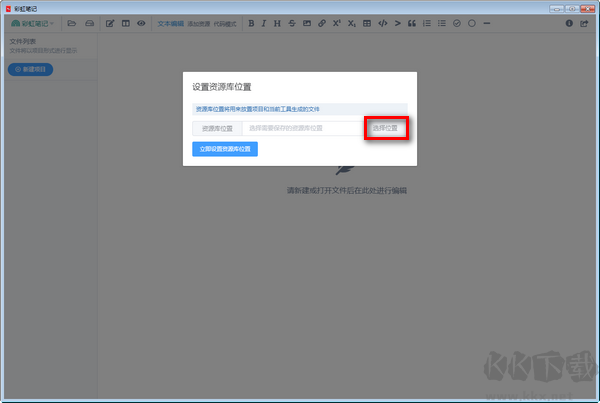Insert checked task item icon

pos(457,23)
